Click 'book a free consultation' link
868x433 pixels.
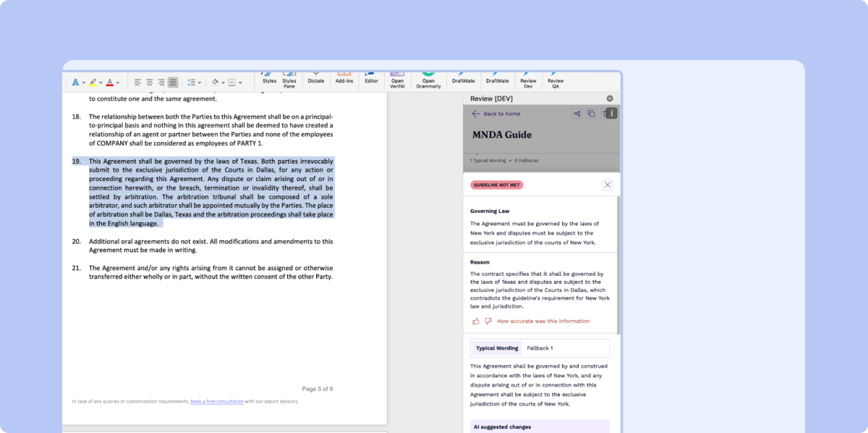(217, 401)
